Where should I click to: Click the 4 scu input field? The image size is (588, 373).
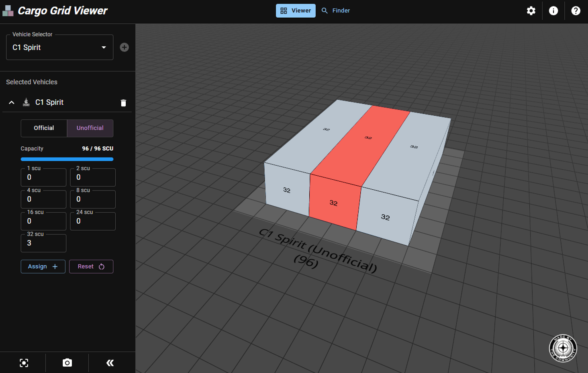43,199
